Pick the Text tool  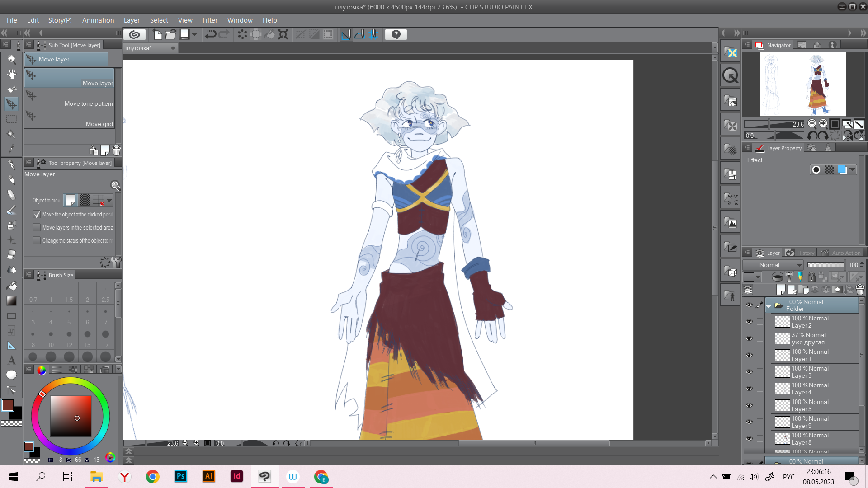pos(12,360)
